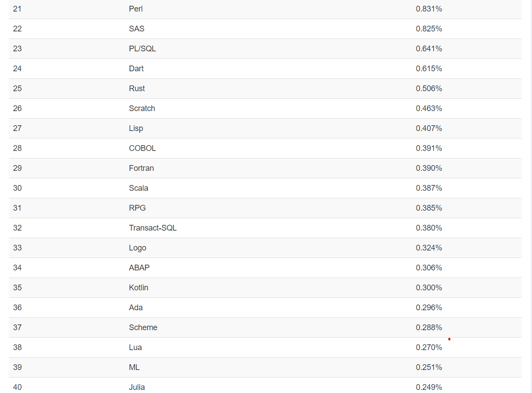Screen dimensions: 532x393
Task: Click the RPG rating 0.385%
Action: click(x=429, y=208)
